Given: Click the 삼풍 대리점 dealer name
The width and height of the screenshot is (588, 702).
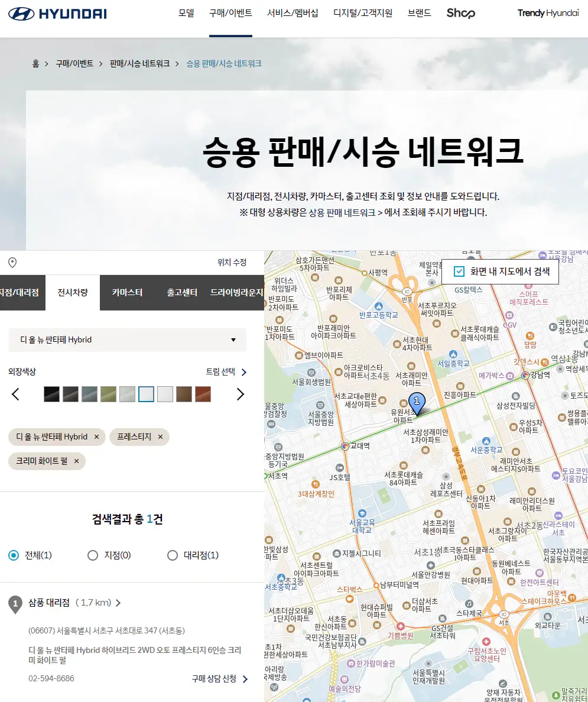Looking at the screenshot, I should click(x=49, y=603).
